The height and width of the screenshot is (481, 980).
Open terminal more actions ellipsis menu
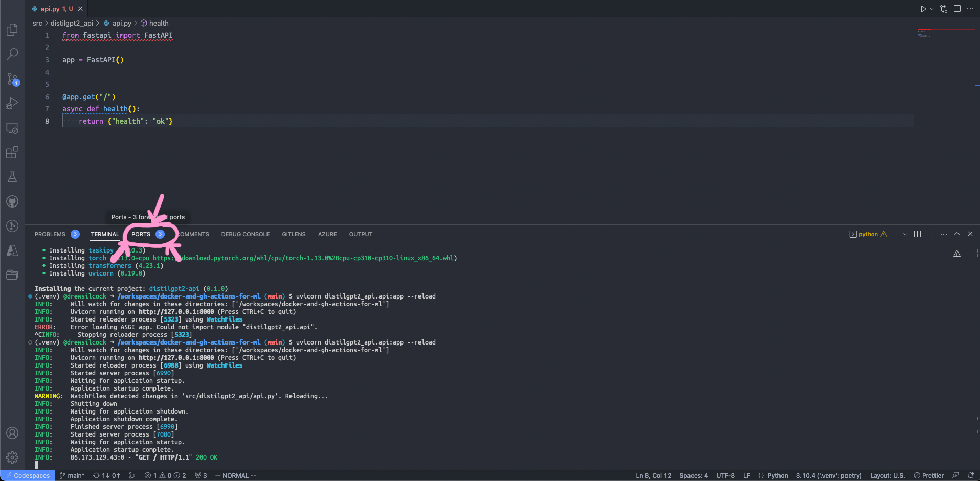943,234
